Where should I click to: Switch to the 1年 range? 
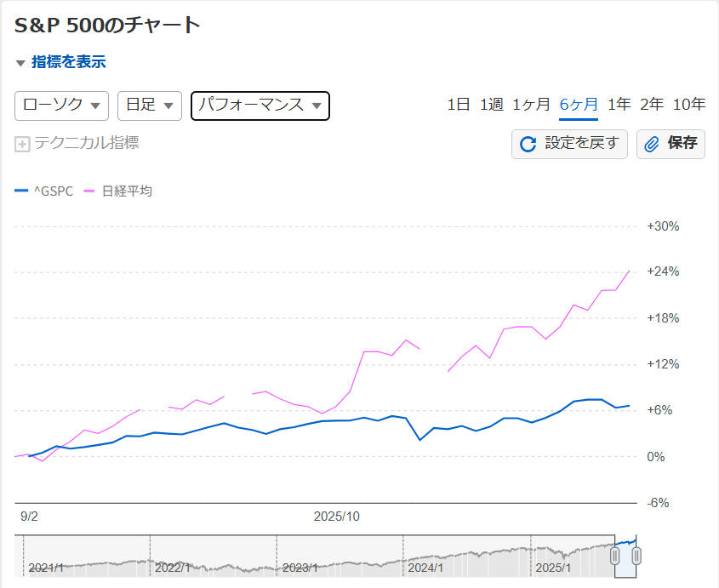(x=619, y=105)
